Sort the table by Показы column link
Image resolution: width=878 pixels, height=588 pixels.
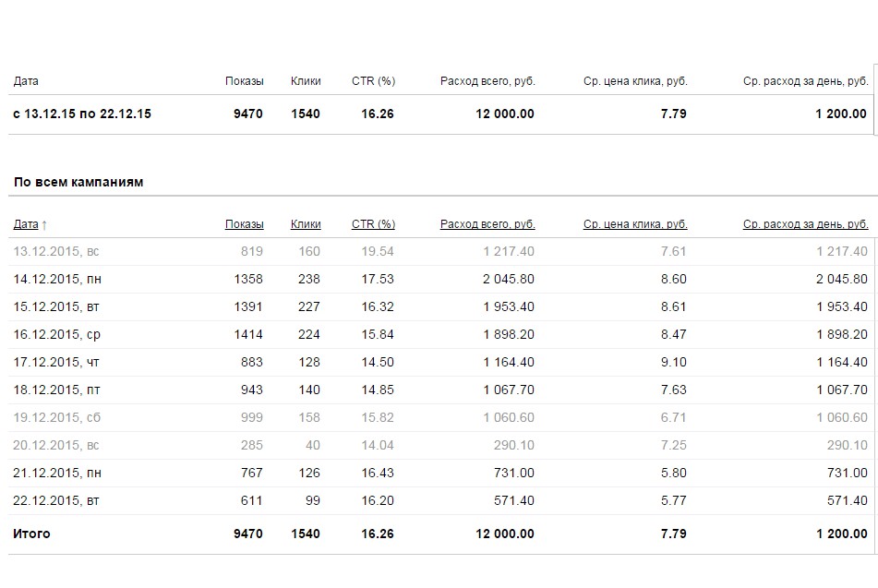point(244,224)
